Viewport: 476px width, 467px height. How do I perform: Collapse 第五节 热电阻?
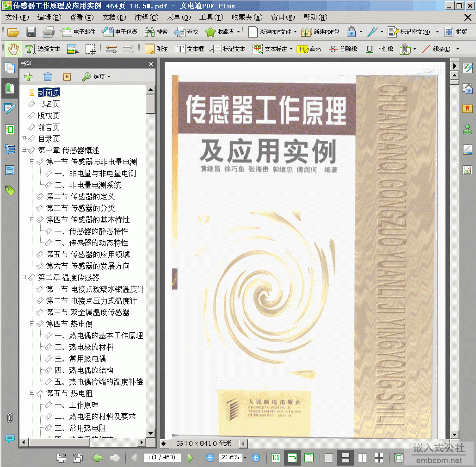tap(32, 392)
